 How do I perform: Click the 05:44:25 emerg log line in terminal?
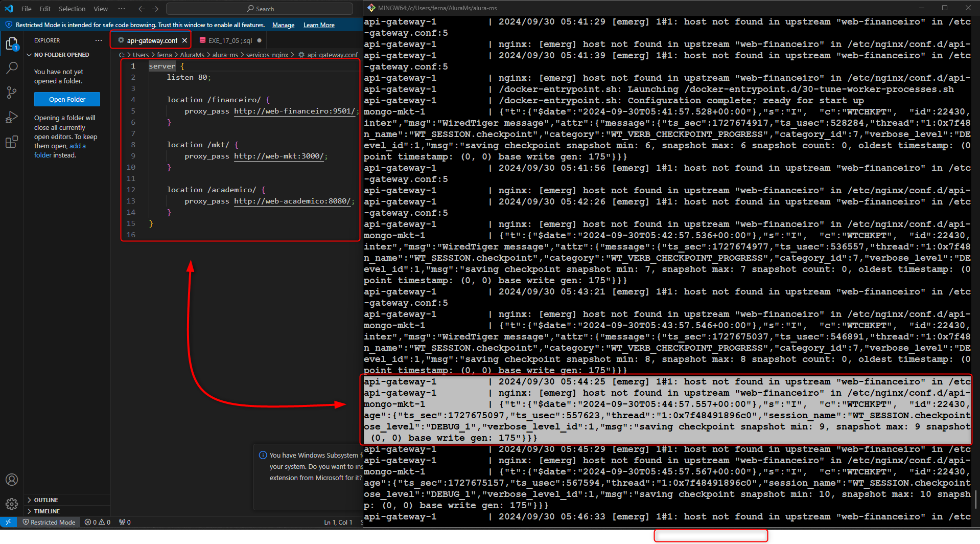tap(667, 381)
